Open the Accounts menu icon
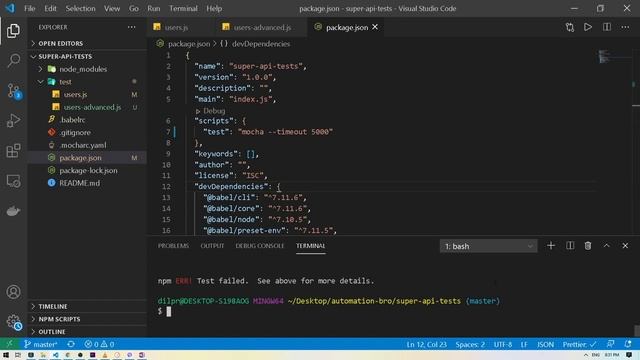The height and width of the screenshot is (360, 640). coord(13,292)
